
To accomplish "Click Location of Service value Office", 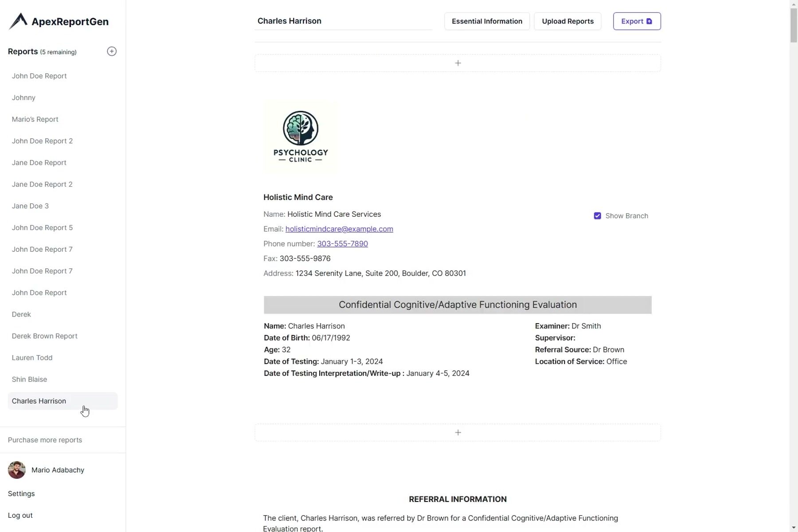I will (x=617, y=362).
